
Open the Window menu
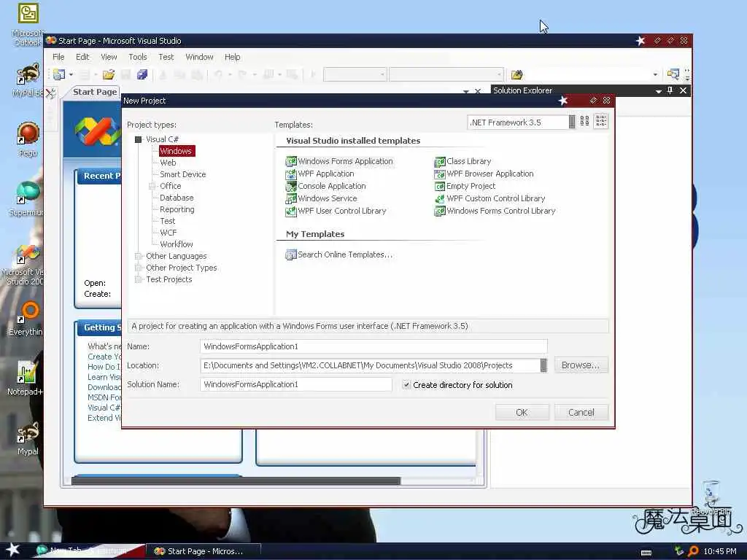(x=199, y=57)
